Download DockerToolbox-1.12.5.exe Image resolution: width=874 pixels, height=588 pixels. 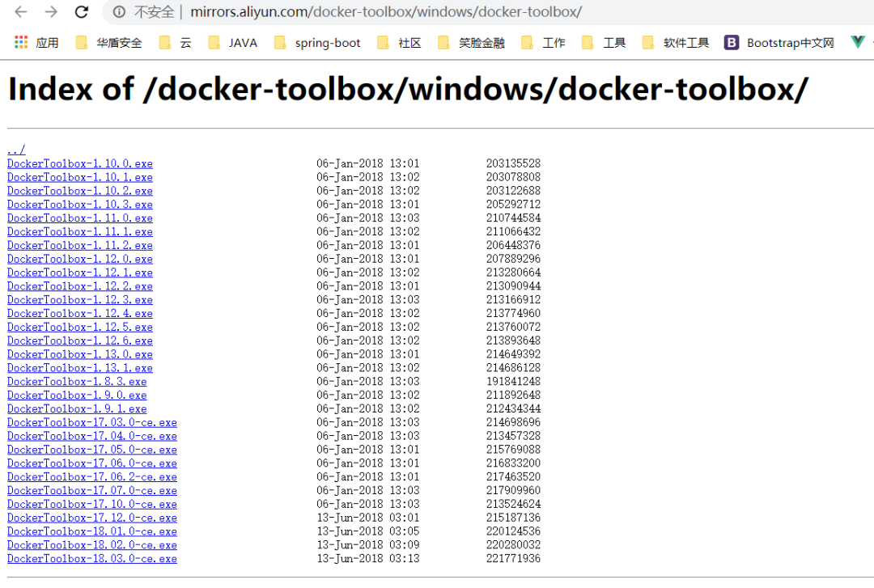(x=79, y=327)
